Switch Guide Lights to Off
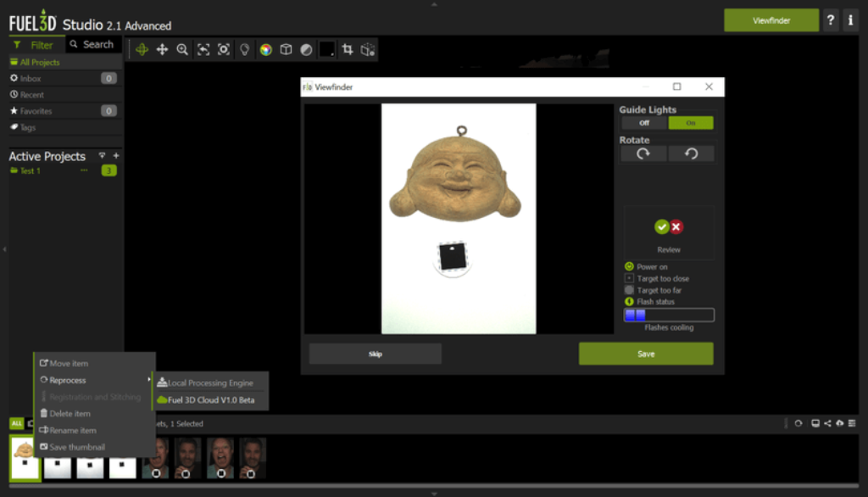868x497 pixels. (643, 122)
